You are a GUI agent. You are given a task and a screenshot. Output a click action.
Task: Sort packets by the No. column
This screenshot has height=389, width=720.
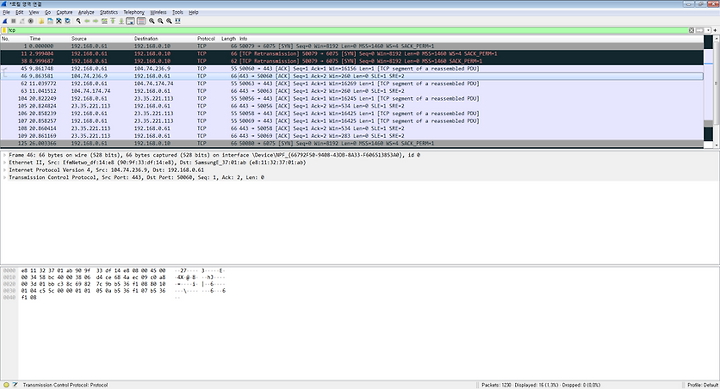[x=6, y=39]
